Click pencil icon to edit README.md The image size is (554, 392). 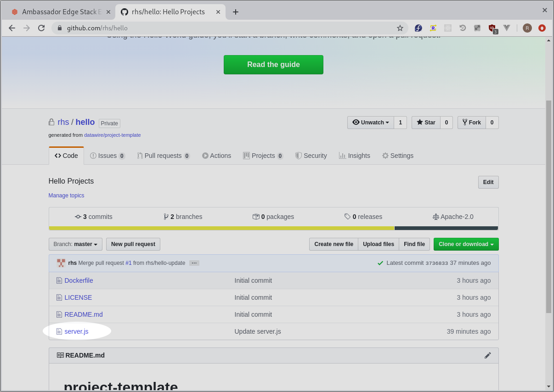coord(488,355)
